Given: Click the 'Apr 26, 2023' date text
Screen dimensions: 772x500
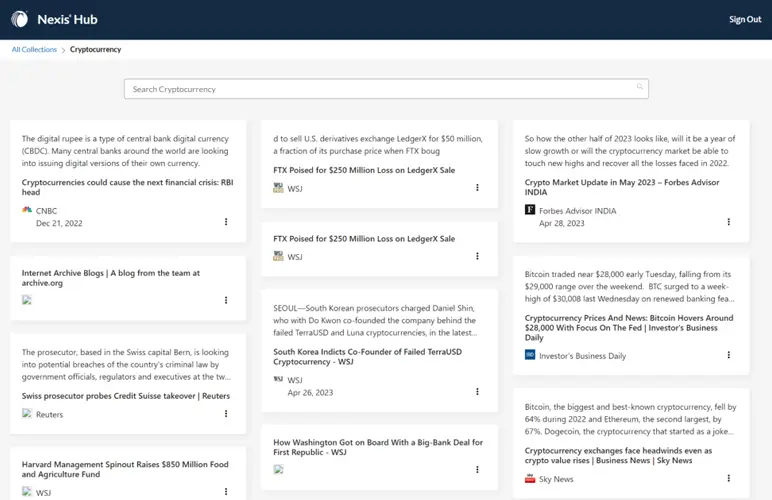Looking at the screenshot, I should (310, 392).
